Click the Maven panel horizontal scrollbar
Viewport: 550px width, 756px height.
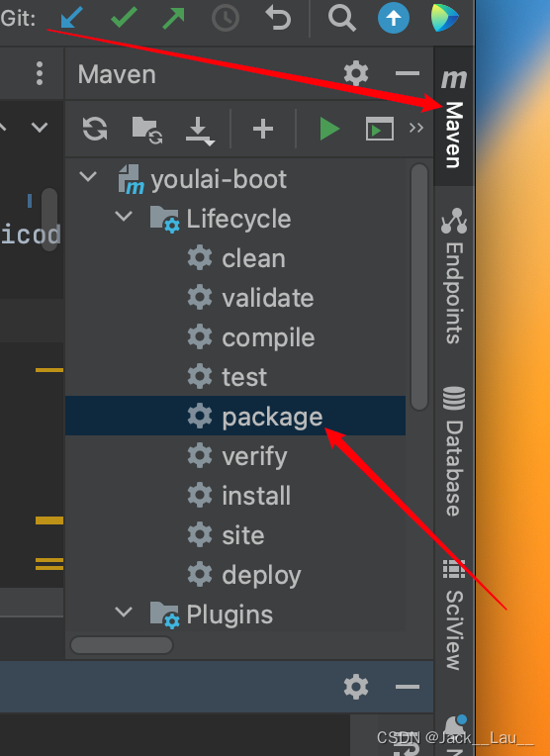[122, 645]
